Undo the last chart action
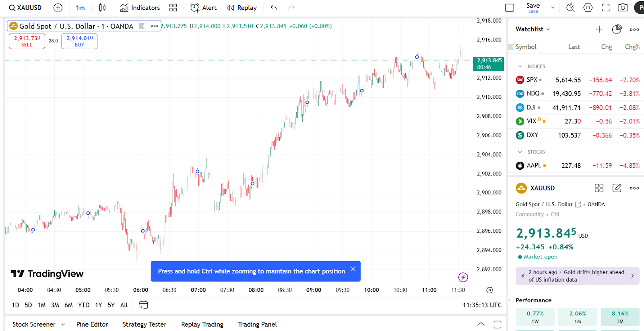 [274, 8]
